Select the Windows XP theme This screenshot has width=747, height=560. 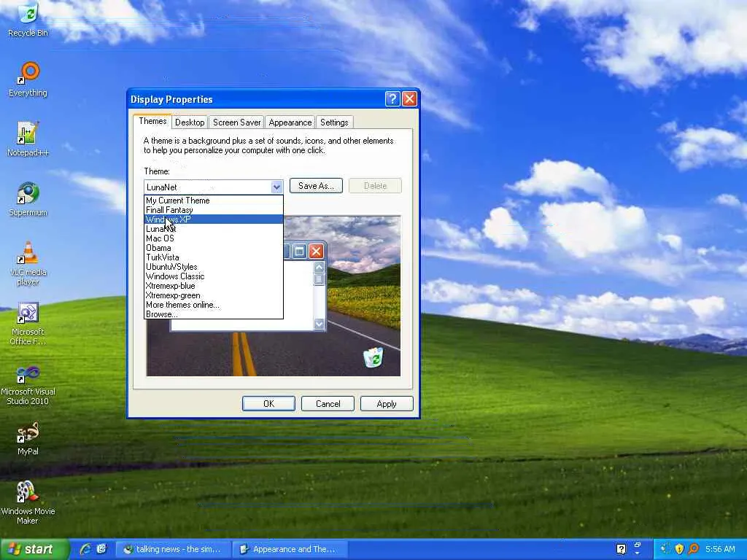[x=214, y=219]
